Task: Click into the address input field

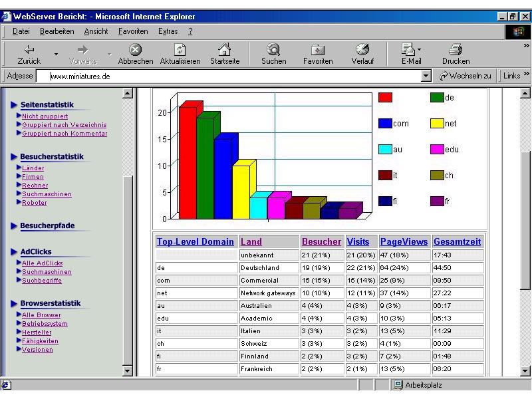Action: click(233, 76)
